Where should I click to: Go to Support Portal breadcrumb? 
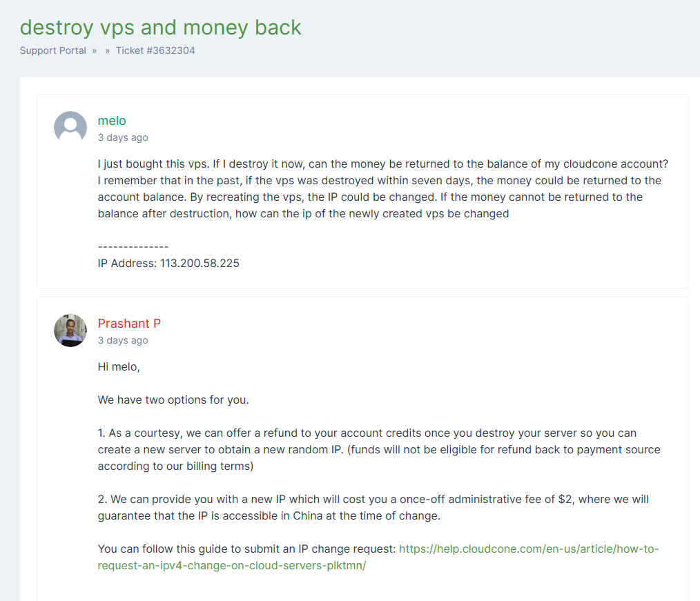[53, 50]
